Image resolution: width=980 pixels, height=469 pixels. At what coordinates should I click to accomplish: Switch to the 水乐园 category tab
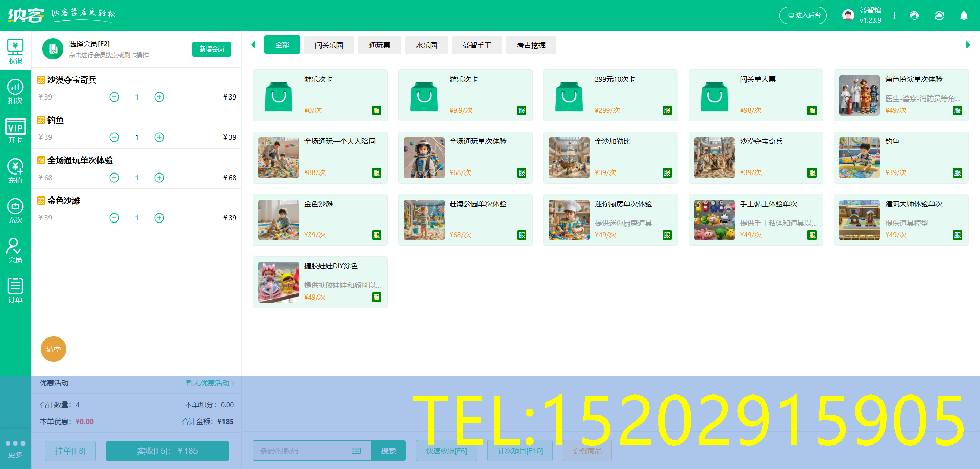click(427, 45)
